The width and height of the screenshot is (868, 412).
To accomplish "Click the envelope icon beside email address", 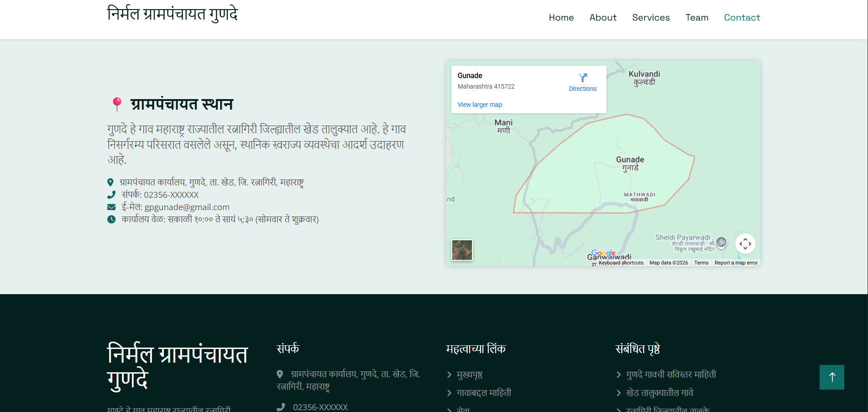I will pyautogui.click(x=111, y=207).
